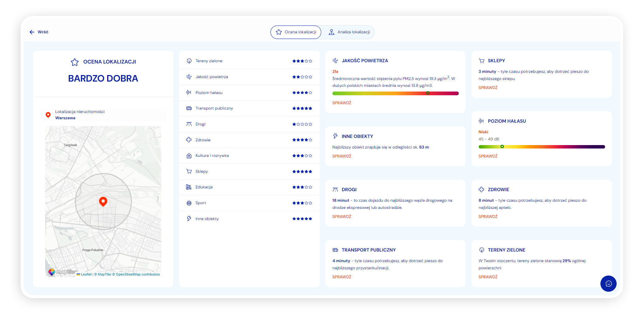This screenshot has height=316, width=644.
Task: Open the Leaflet attribution link on map
Action: tap(86, 275)
